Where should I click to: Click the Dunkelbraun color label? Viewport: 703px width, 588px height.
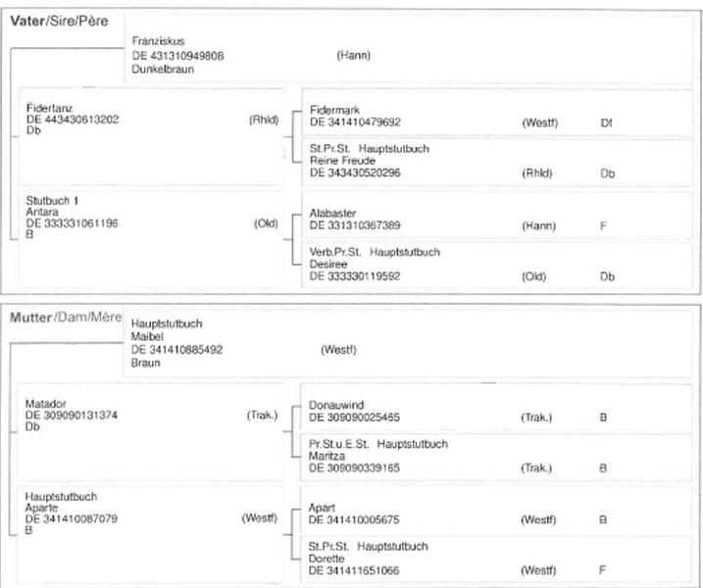point(159,69)
